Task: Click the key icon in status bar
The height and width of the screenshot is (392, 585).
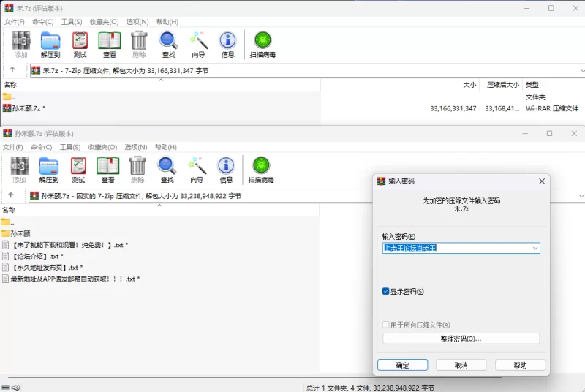Action: click(15, 388)
